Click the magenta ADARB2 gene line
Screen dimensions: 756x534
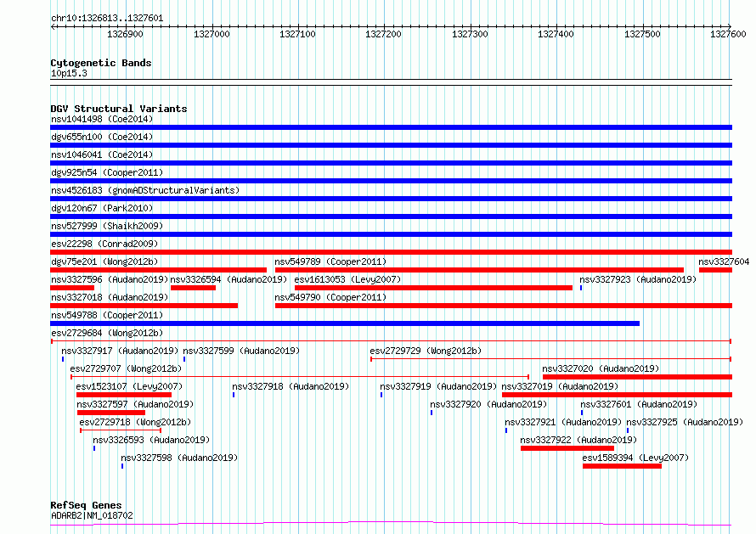click(x=391, y=523)
